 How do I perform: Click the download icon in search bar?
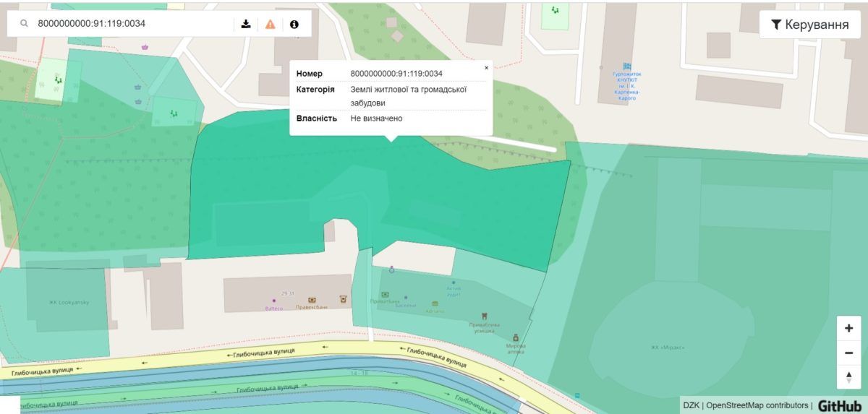pyautogui.click(x=246, y=24)
